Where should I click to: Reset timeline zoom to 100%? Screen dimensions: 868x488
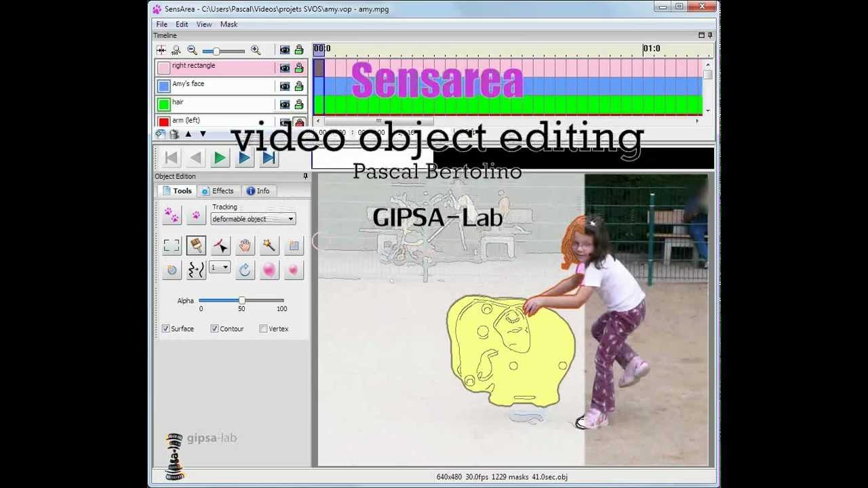176,50
